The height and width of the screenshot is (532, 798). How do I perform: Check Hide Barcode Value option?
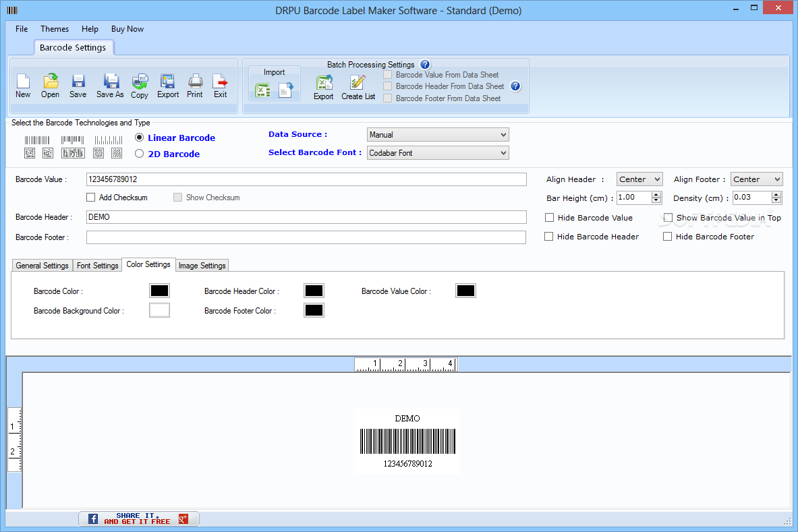pyautogui.click(x=549, y=218)
